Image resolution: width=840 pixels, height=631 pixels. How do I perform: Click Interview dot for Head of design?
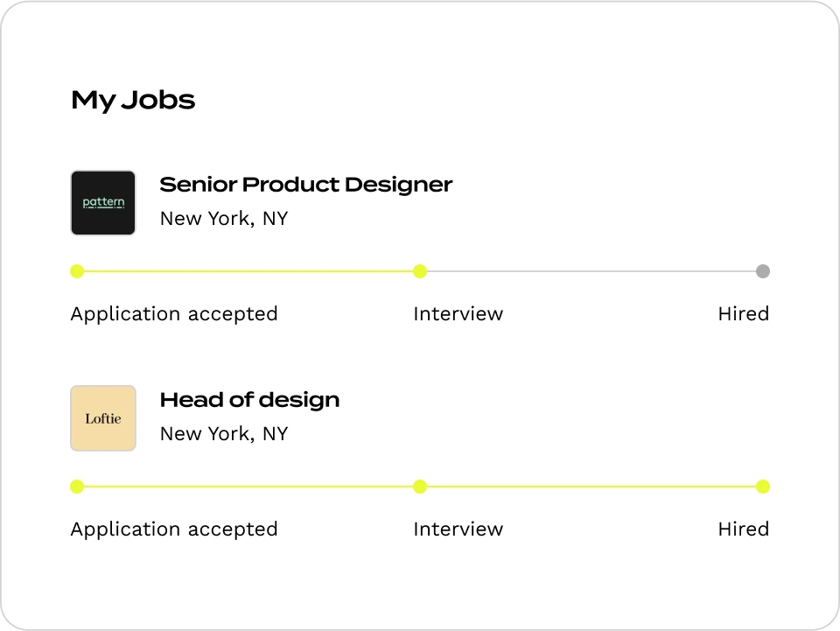pyautogui.click(x=420, y=487)
